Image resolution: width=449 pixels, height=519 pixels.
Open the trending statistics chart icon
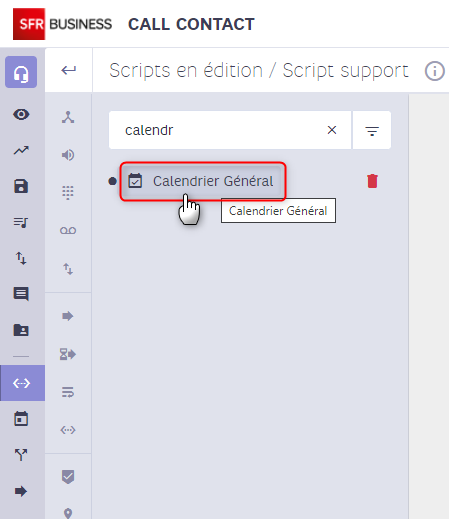point(21,150)
